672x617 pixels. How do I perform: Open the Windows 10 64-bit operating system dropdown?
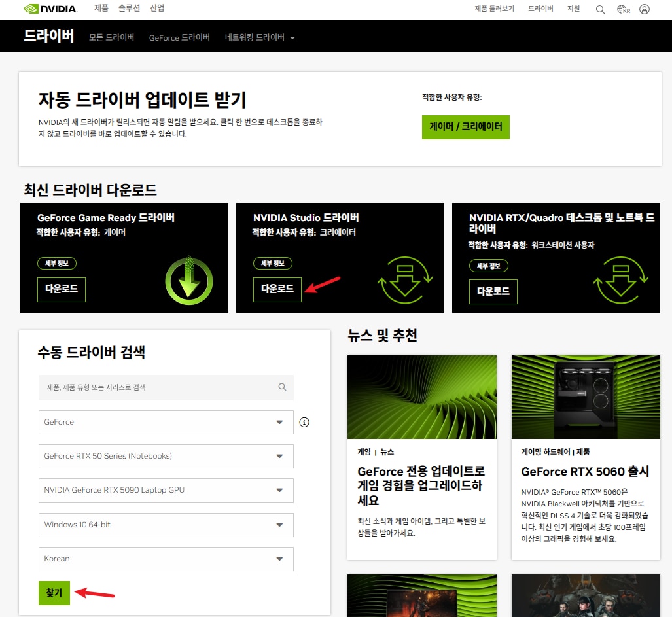(x=166, y=525)
